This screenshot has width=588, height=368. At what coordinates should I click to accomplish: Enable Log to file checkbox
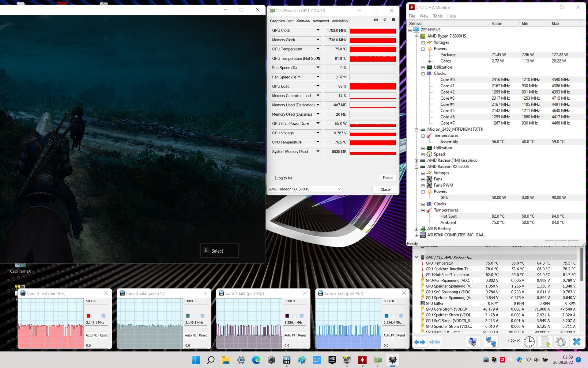pos(273,178)
